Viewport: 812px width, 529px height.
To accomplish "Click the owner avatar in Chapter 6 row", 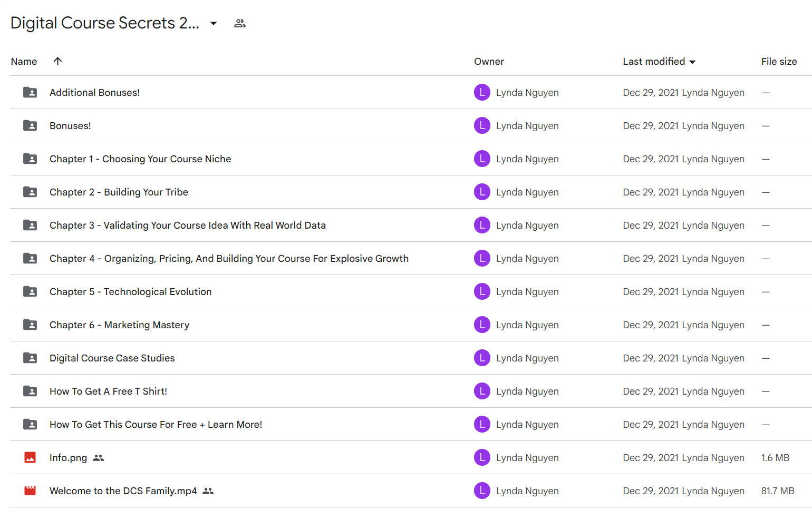I will [x=482, y=325].
